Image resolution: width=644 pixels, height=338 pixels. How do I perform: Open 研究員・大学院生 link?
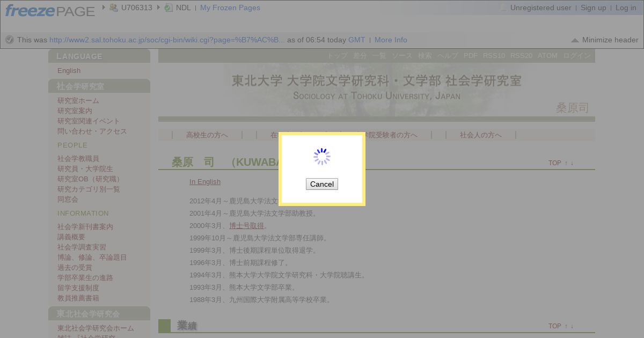[85, 168]
